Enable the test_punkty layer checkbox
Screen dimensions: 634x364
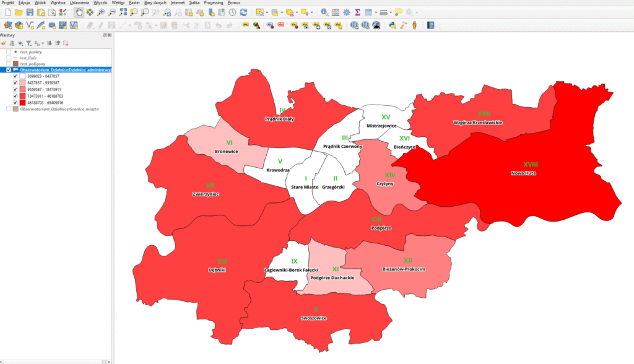9,52
